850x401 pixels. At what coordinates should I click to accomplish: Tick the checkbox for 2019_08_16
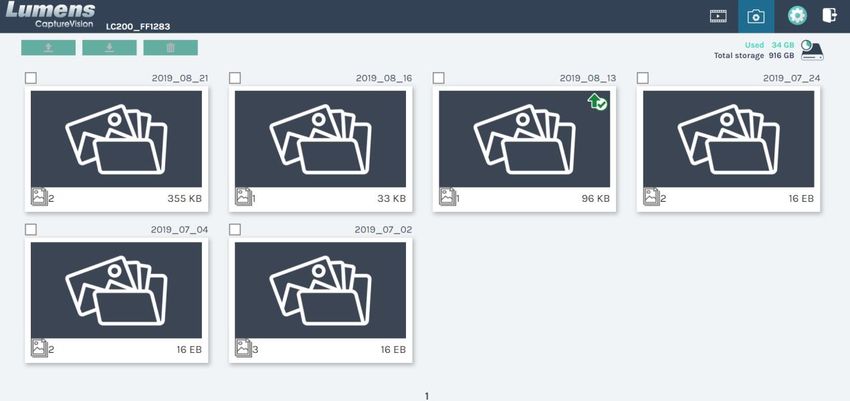coord(235,78)
